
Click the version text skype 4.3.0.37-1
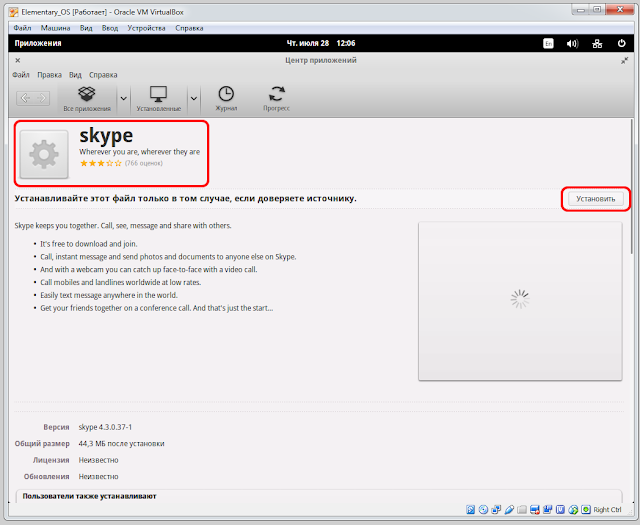click(105, 427)
